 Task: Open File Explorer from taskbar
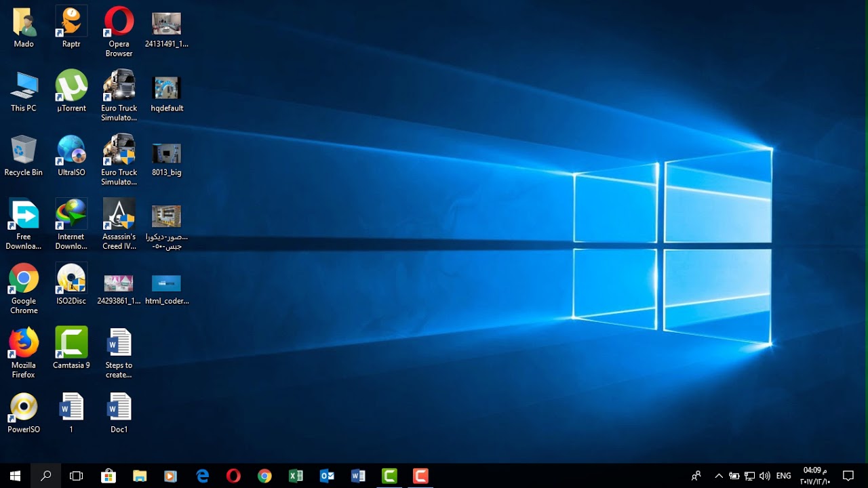tap(140, 476)
